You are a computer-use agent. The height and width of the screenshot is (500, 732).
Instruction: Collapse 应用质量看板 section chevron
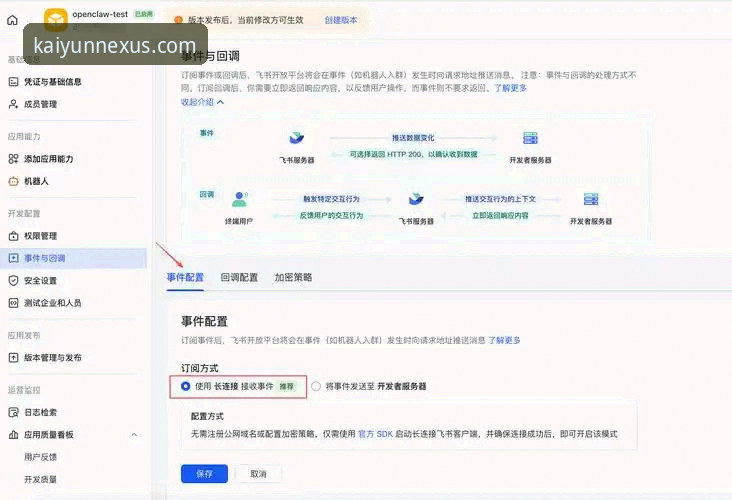pos(134,435)
